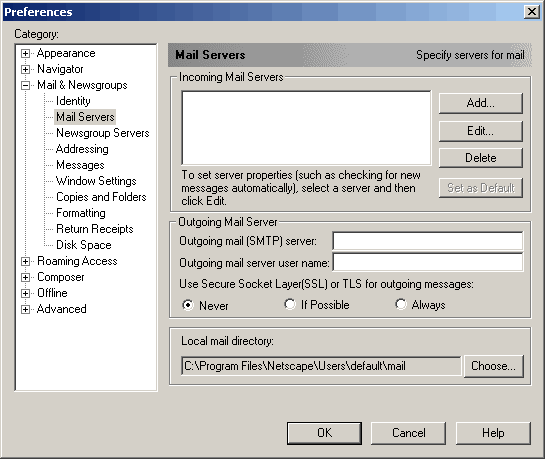Image resolution: width=545 pixels, height=459 pixels.
Task: Expand the Offline category
Action: point(25,294)
